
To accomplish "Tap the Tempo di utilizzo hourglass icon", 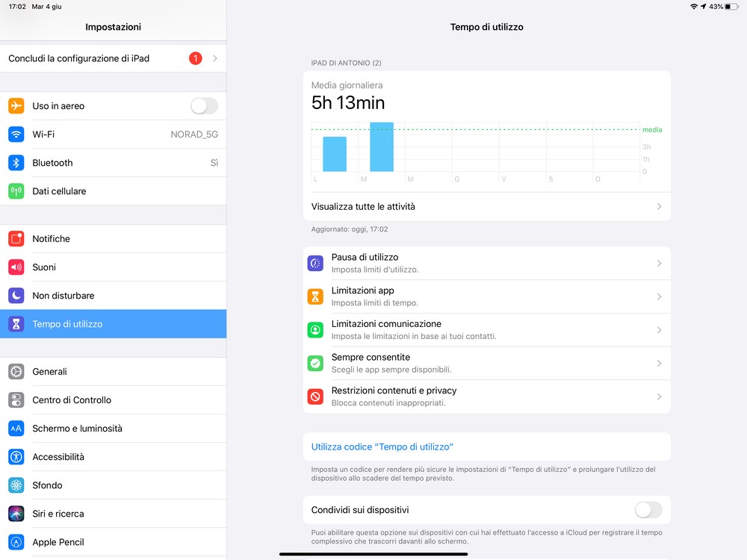I will coord(16,324).
